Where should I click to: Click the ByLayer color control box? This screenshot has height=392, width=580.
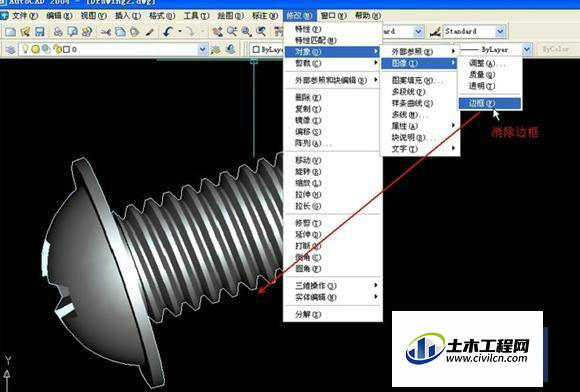click(266, 50)
